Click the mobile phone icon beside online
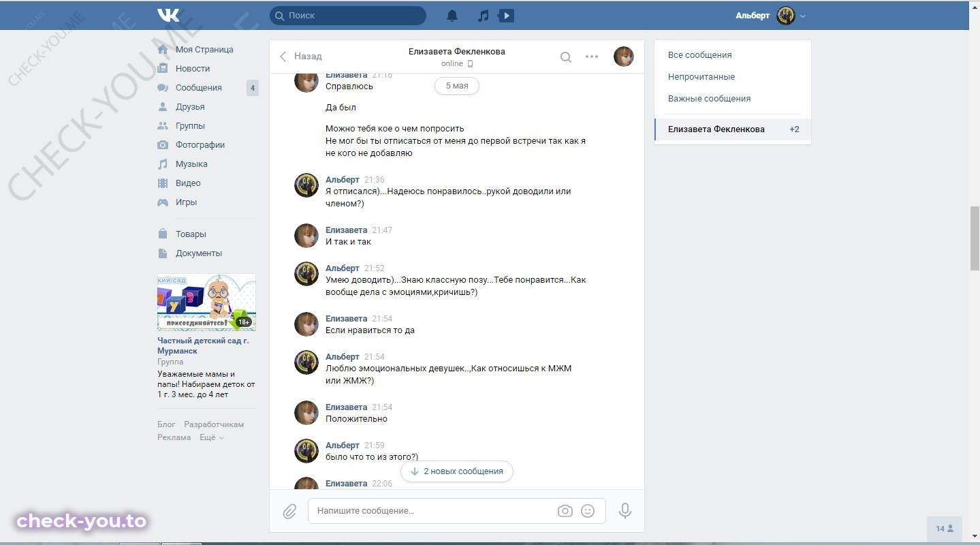 click(x=470, y=64)
